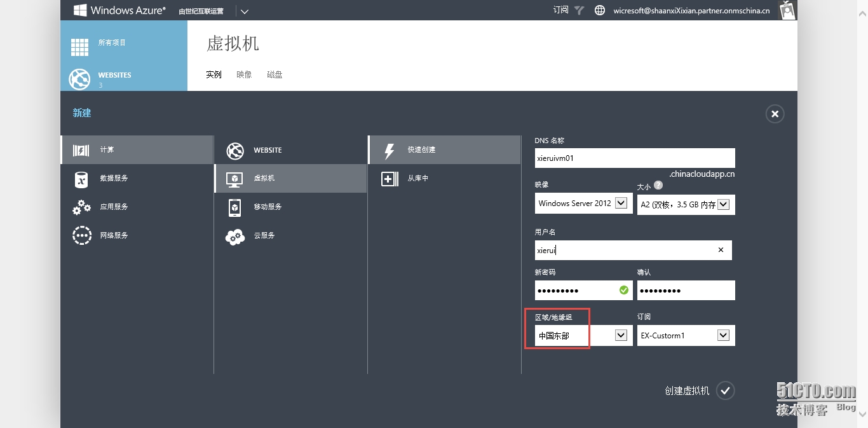Click the 创建虚拟机 checkmark button
The height and width of the screenshot is (428, 868).
726,390
